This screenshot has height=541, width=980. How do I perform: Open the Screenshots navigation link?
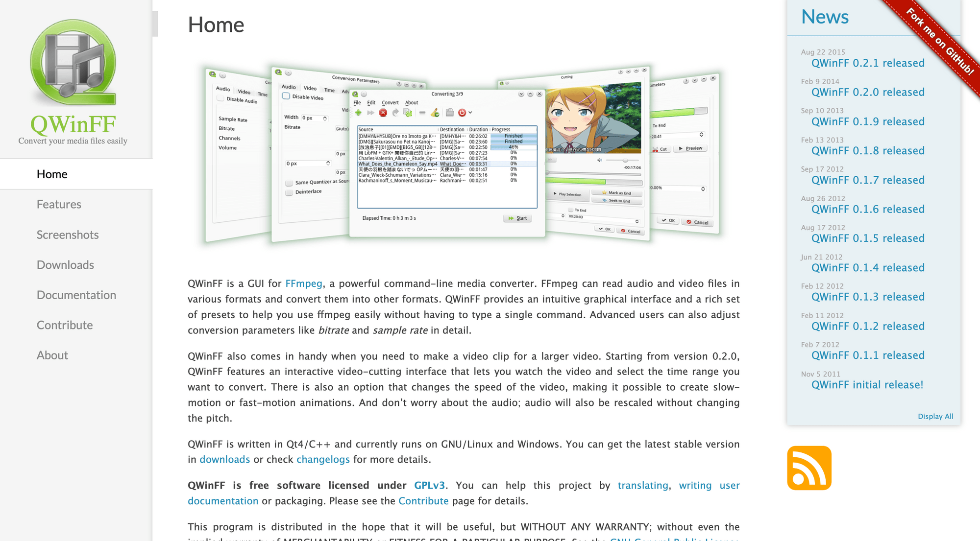[x=68, y=235]
